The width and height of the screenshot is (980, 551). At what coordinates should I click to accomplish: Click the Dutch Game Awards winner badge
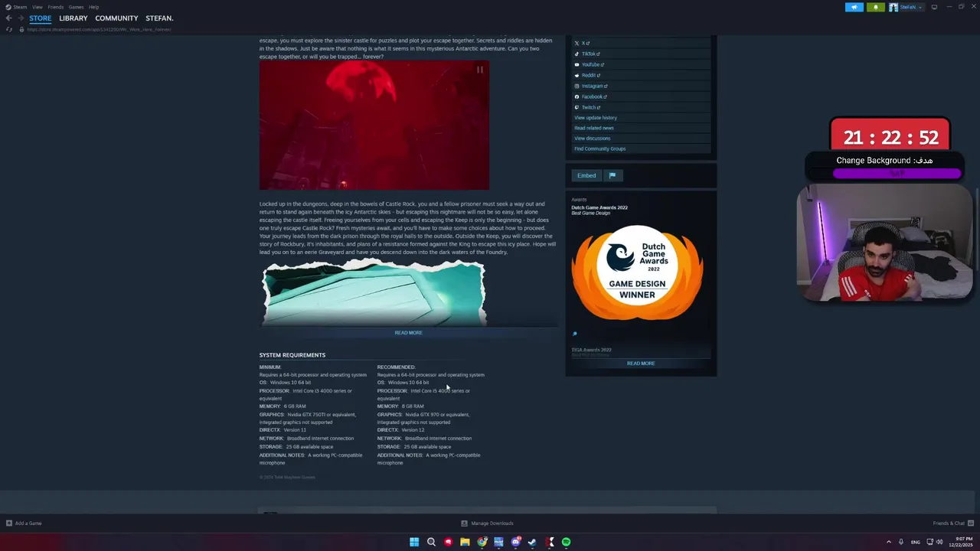(x=637, y=272)
